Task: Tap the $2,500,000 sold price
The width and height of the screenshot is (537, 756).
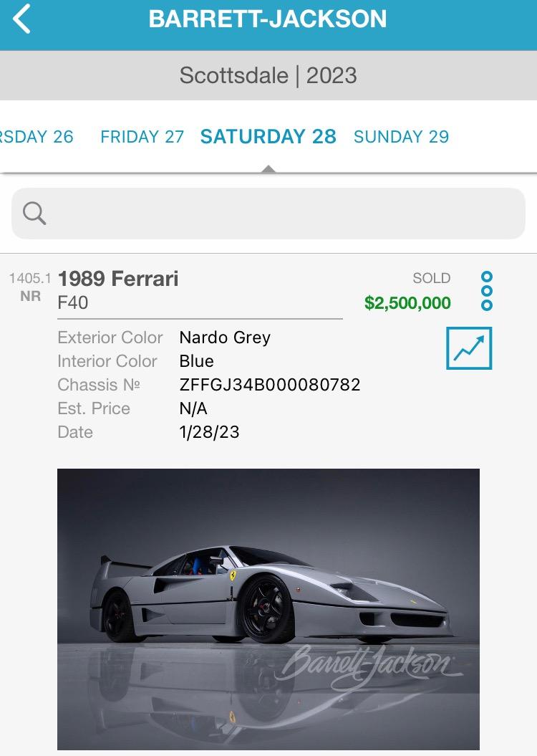Action: point(407,303)
